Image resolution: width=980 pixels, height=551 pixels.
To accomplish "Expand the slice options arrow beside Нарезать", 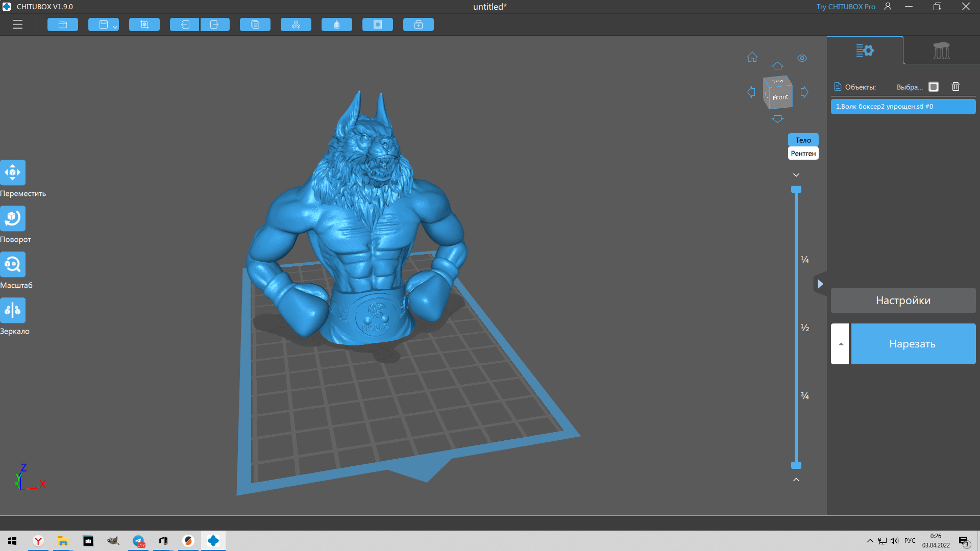I will tap(840, 344).
